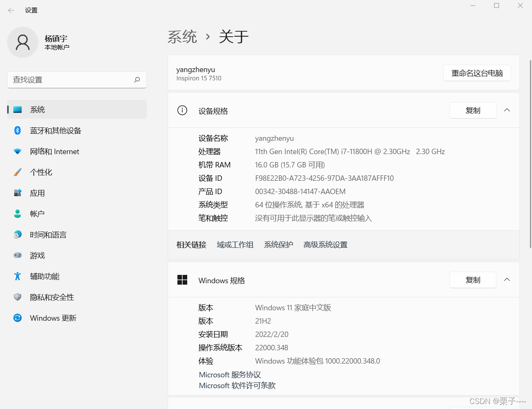Click OS build value 22000.348

[272, 348]
